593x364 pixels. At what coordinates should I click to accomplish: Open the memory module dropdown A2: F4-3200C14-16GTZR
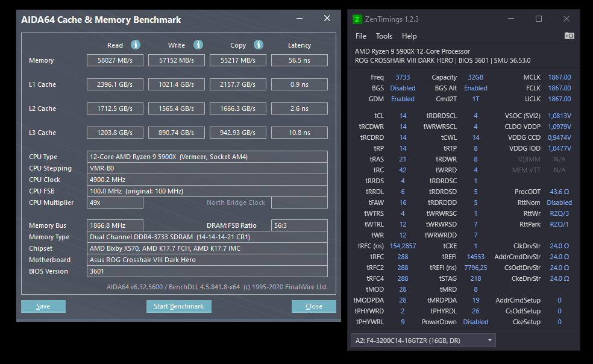[423, 340]
